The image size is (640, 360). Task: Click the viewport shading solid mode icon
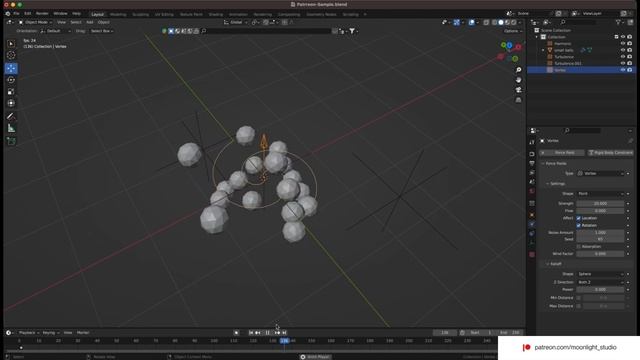501,22
